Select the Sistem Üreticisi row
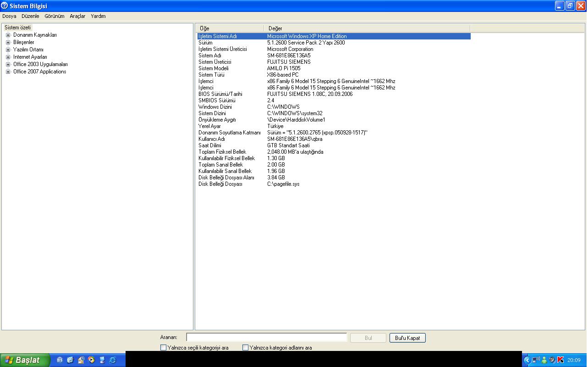The width and height of the screenshot is (588, 367). click(334, 62)
